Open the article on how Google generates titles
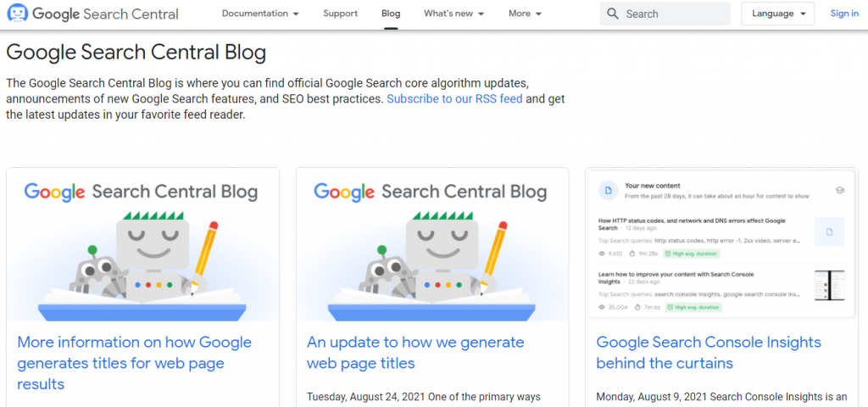This screenshot has height=407, width=868. (x=135, y=363)
